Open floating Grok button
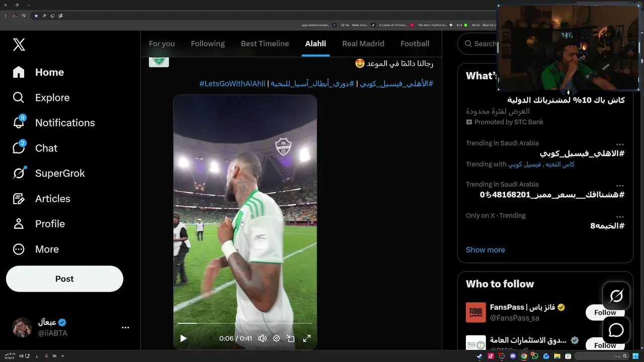Image resolution: width=644 pixels, height=362 pixels. coord(616,296)
